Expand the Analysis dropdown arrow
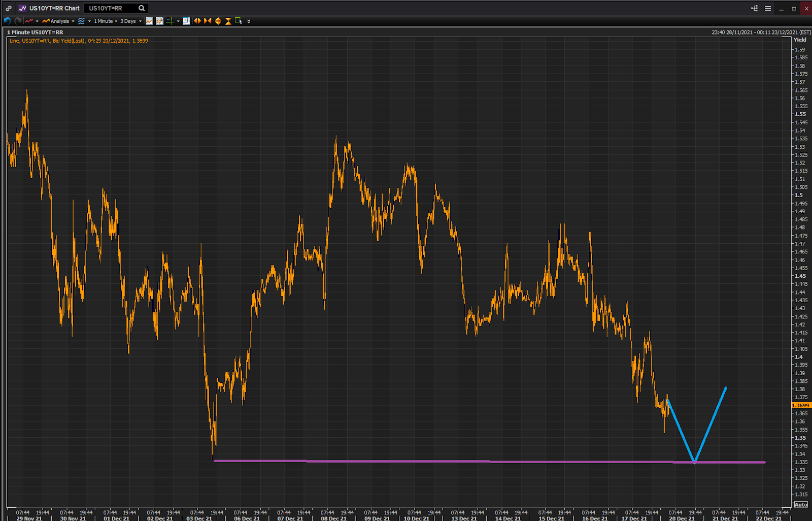This screenshot has width=812, height=521. 73,21
